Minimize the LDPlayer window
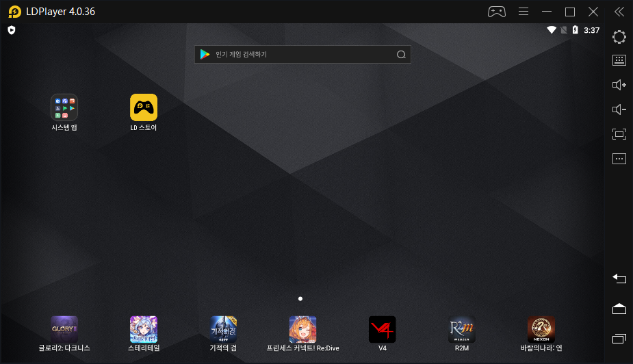This screenshot has height=364, width=633. (547, 12)
